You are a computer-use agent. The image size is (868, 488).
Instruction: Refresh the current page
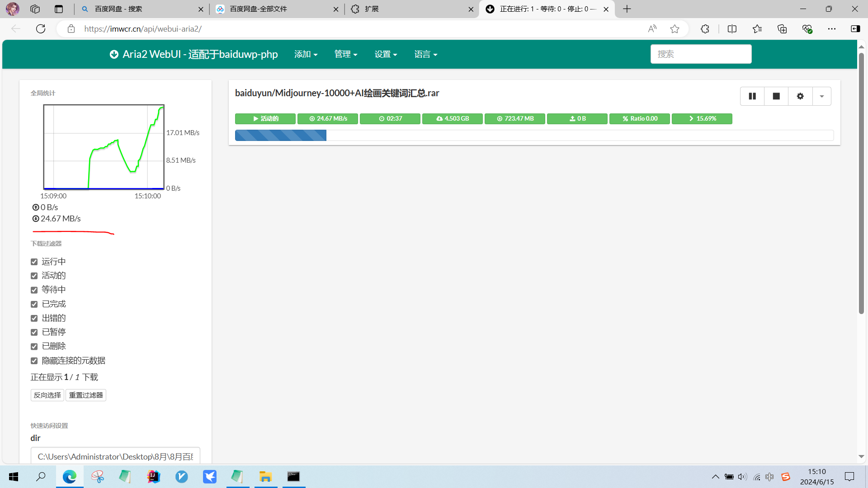[41, 29]
